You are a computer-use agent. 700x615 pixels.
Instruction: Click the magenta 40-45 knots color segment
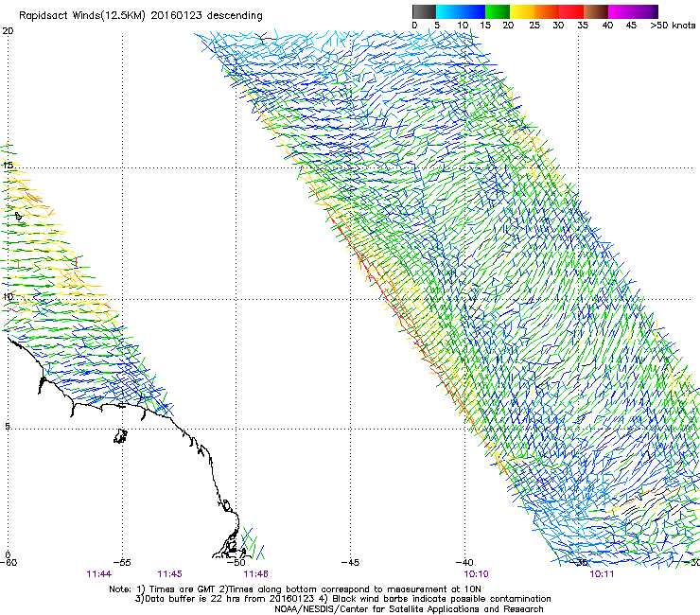621,11
